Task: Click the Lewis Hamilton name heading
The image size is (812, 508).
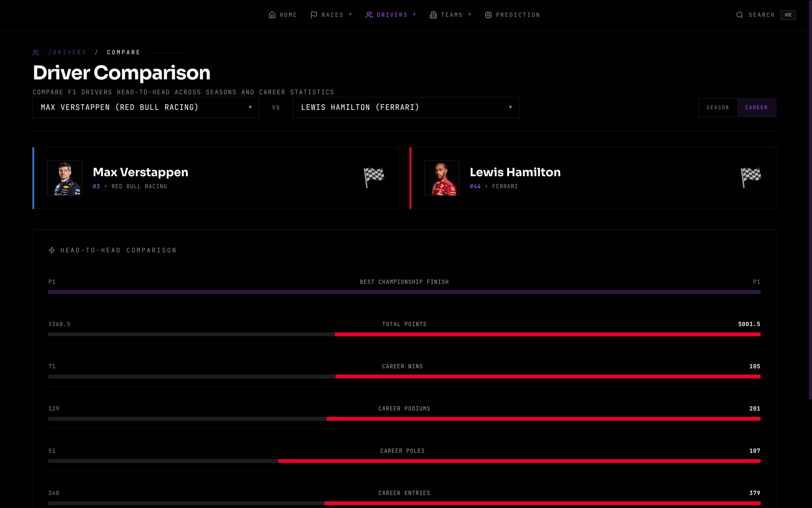Action: 515,172
